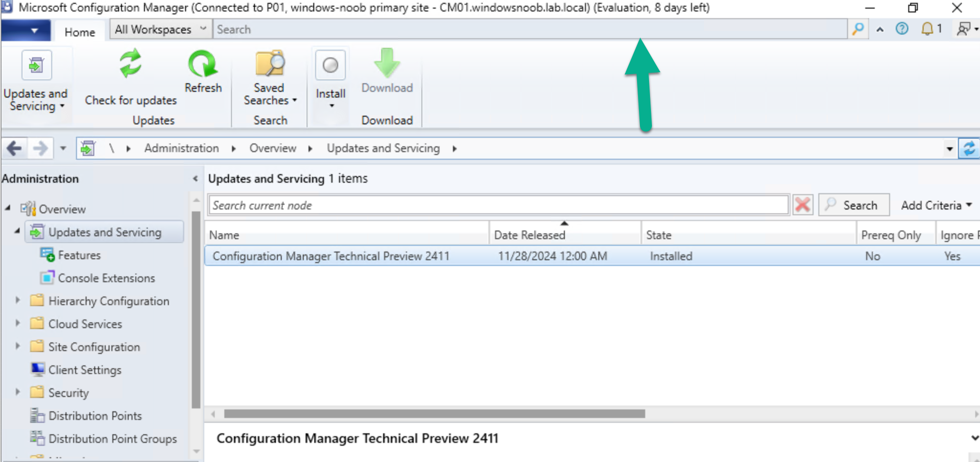
Task: Open the Add Criteria dropdown
Action: 936,205
